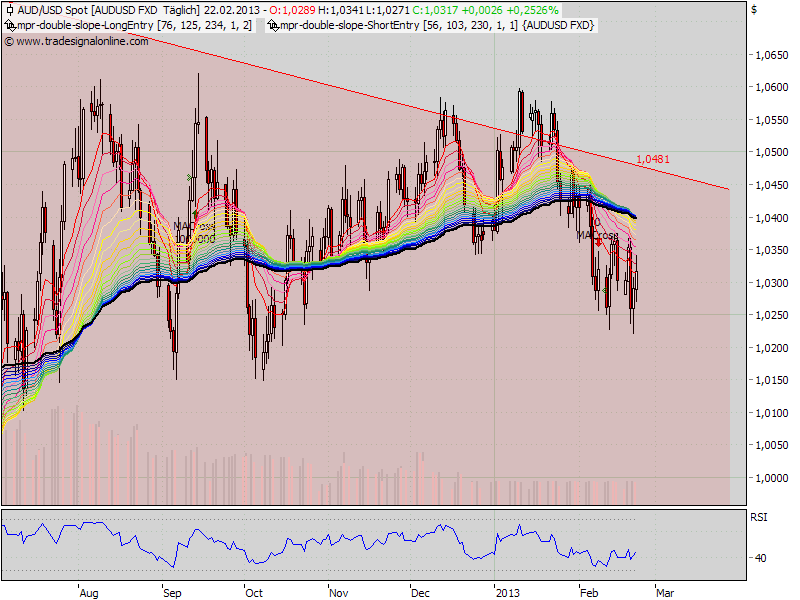
Task: Click the Oct label on the time axis
Action: (x=254, y=592)
